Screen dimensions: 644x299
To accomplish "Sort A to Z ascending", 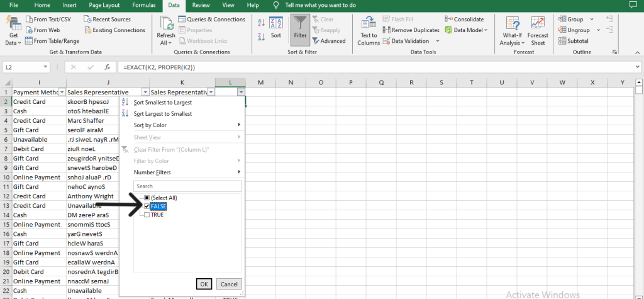I will pyautogui.click(x=261, y=22).
